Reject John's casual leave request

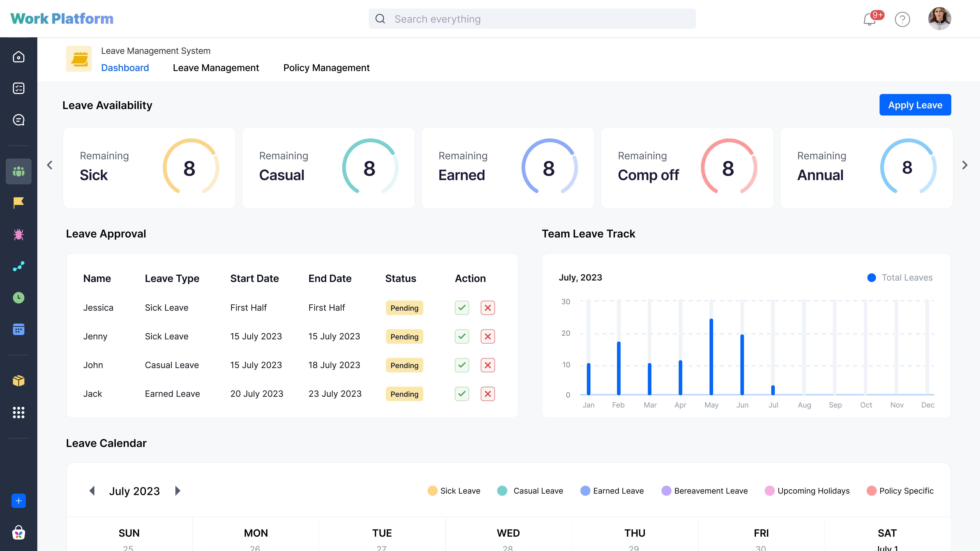tap(488, 365)
